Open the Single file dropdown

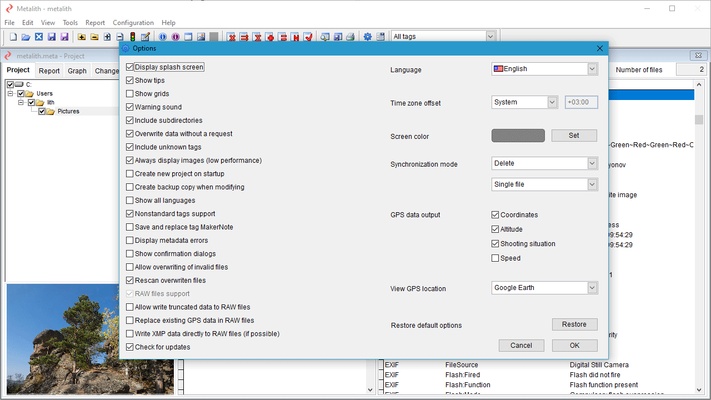pos(545,185)
